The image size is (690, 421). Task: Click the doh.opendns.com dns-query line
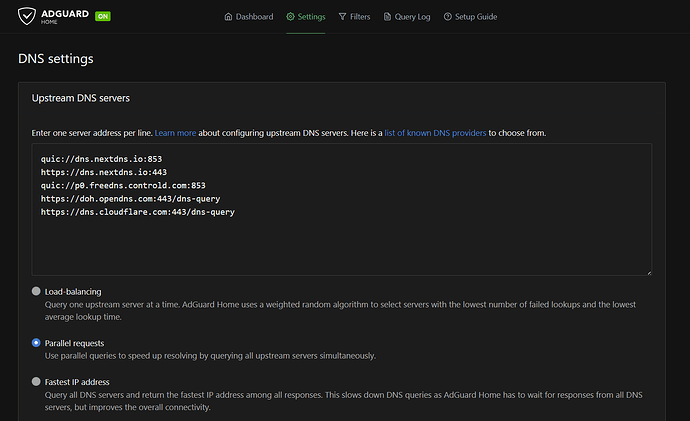(x=130, y=198)
